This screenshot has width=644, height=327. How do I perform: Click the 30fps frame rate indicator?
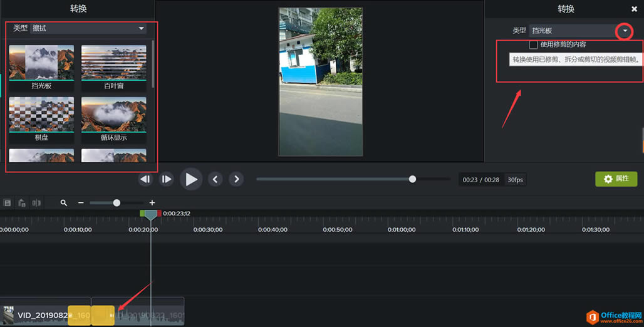point(515,180)
